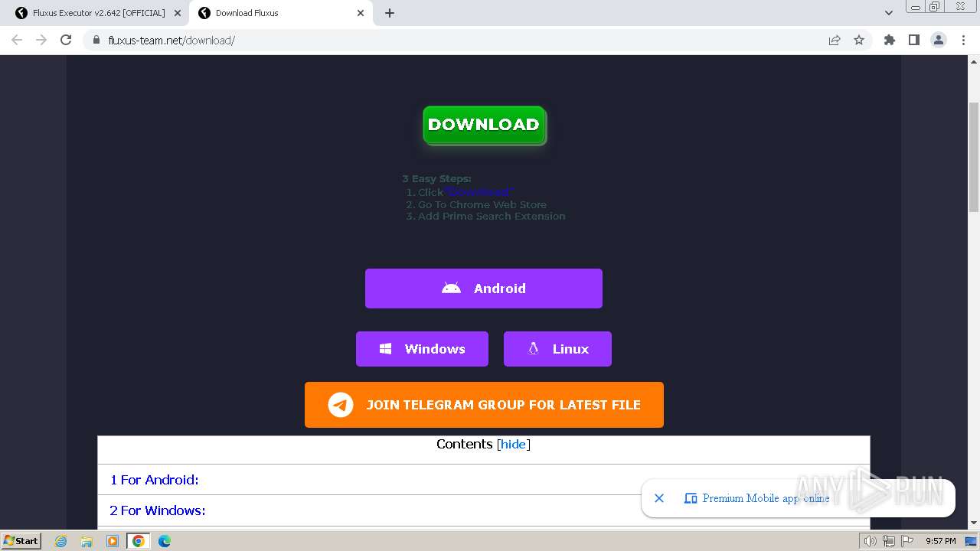The height and width of the screenshot is (551, 980).
Task: Open File Explorer from taskbar
Action: point(87,541)
